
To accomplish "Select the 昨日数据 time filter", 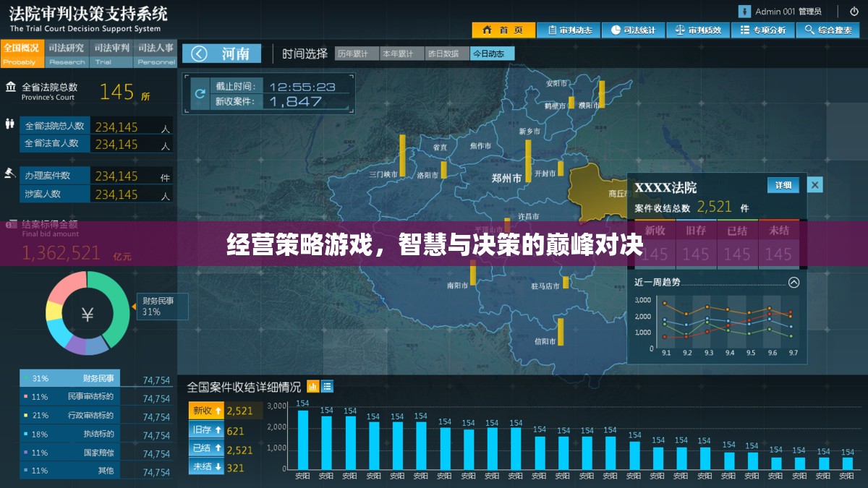I will pos(447,53).
